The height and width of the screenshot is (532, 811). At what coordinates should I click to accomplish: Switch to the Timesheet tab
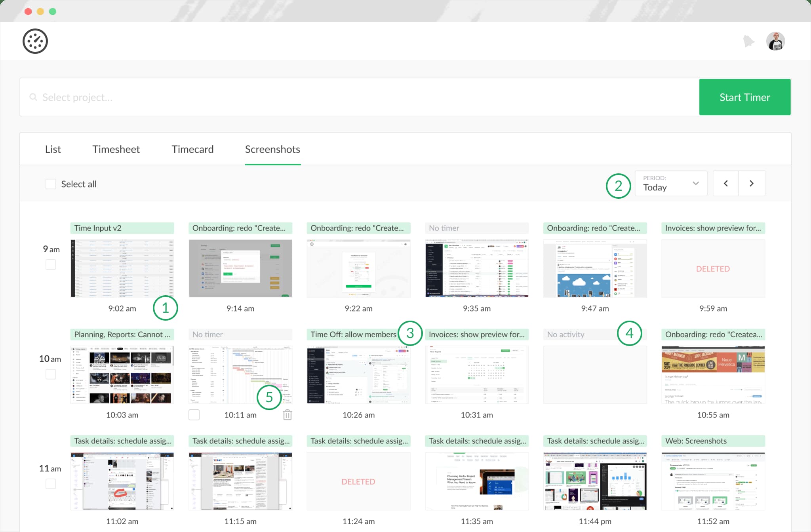(x=116, y=149)
